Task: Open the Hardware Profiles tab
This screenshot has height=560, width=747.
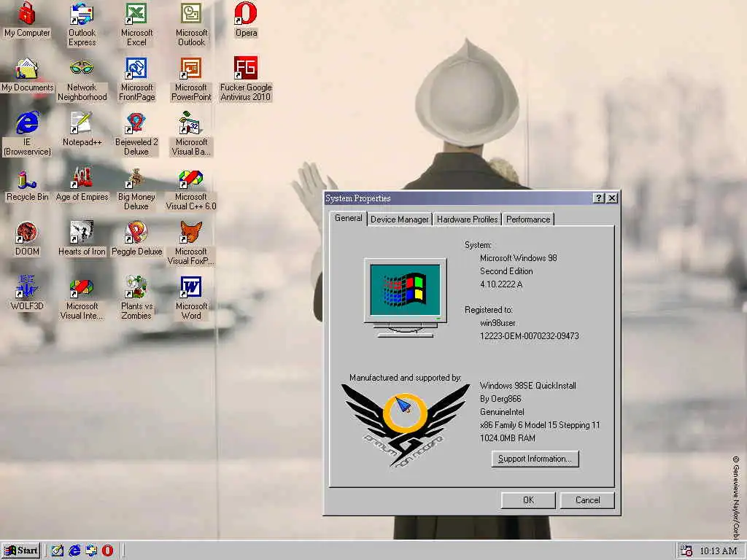Action: click(x=467, y=219)
